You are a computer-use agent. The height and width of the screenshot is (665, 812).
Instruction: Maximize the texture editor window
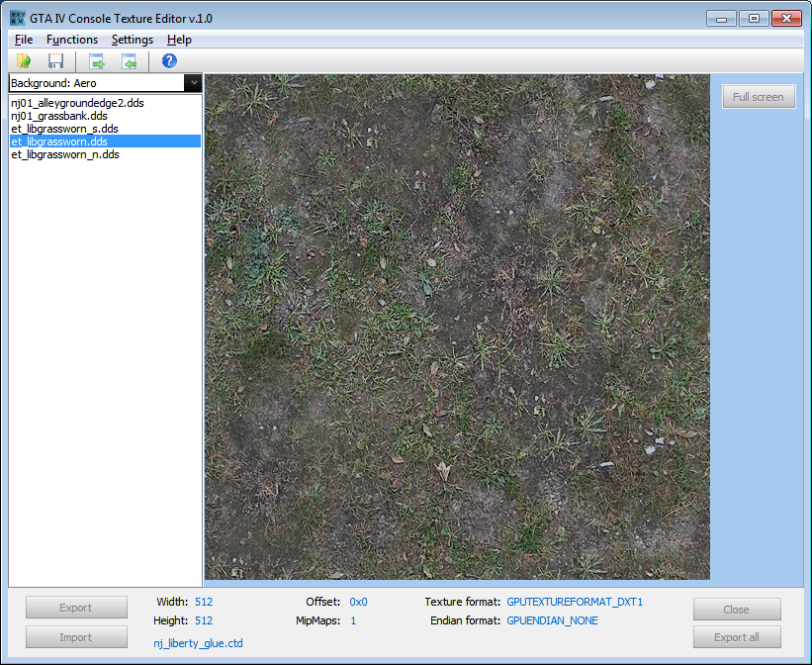pos(754,18)
